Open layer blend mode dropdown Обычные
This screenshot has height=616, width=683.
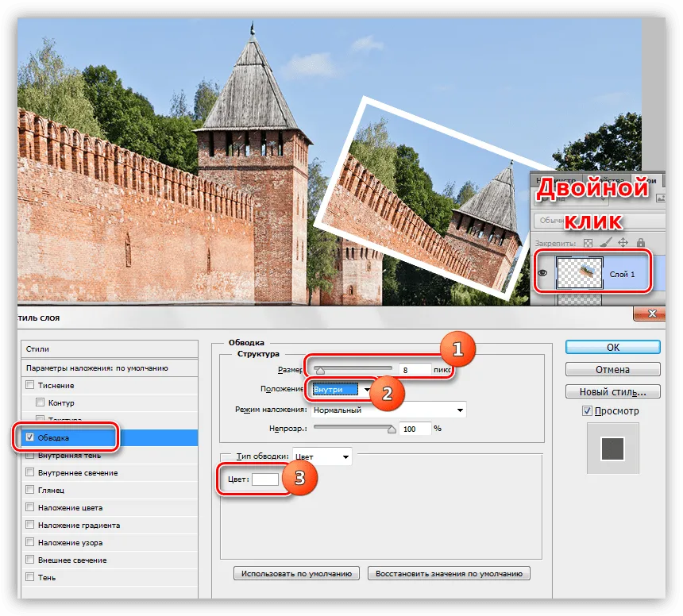point(600,220)
